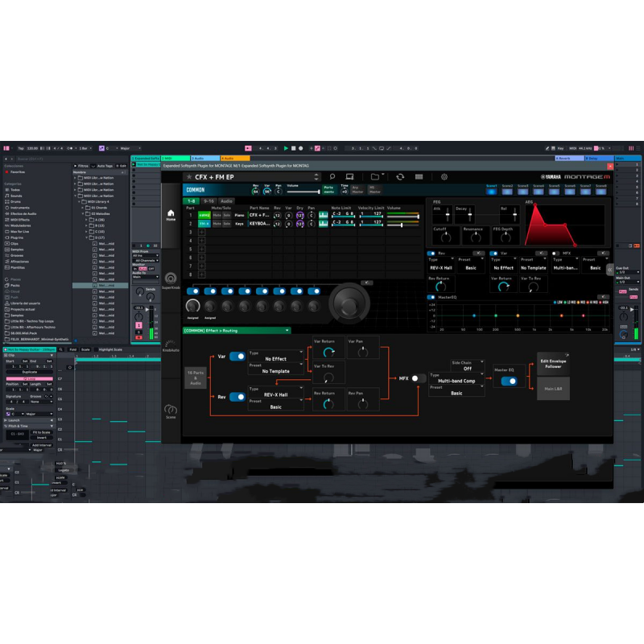The height and width of the screenshot is (644, 644).
Task: Add a part in slot 8
Action: pos(202,275)
